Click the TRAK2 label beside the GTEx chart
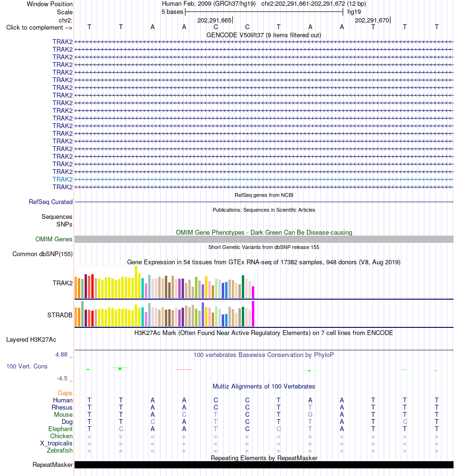 coord(63,283)
